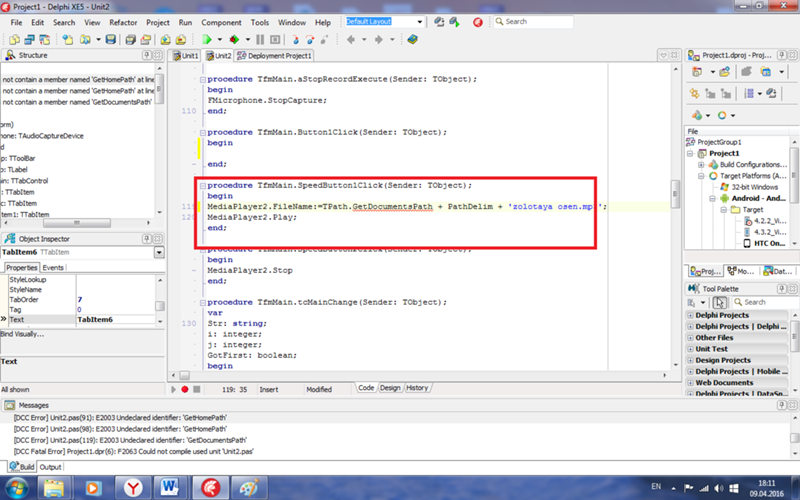Image resolution: width=800 pixels, height=500 pixels.
Task: Open Paint from the taskbar
Action: tap(249, 488)
